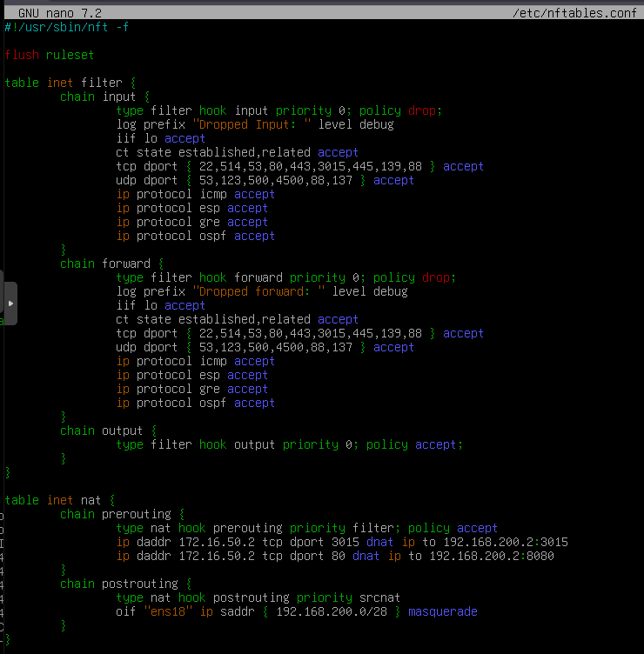
Task: Click the 'priority srcnat' text
Action: click(339, 598)
